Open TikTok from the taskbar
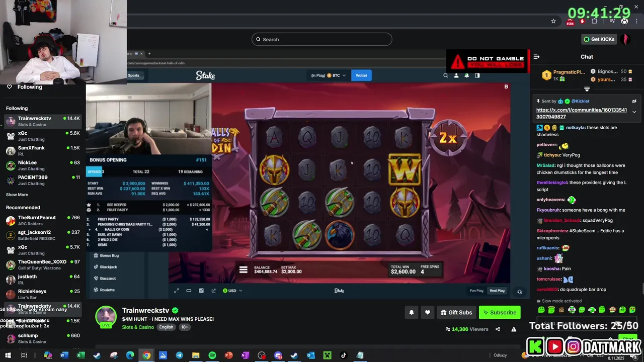The width and height of the screenshot is (644, 362). 344,355
